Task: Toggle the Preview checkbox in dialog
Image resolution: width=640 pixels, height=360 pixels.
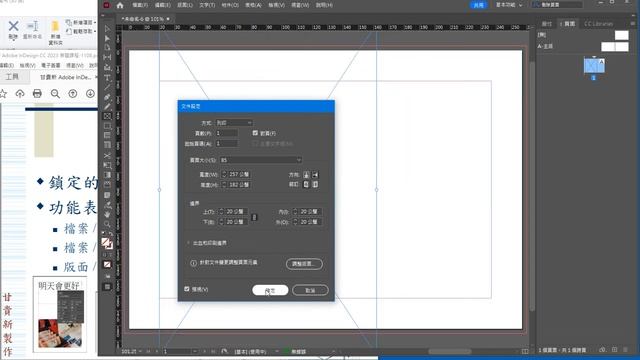Action: (x=187, y=289)
